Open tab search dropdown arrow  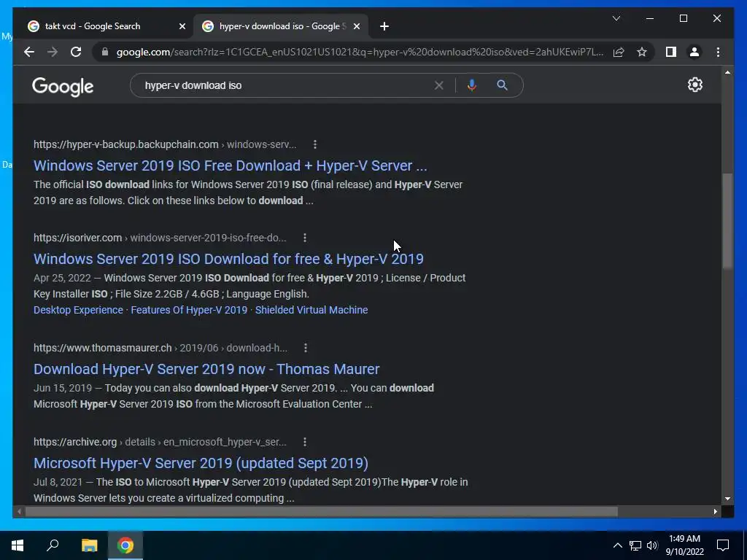click(616, 18)
